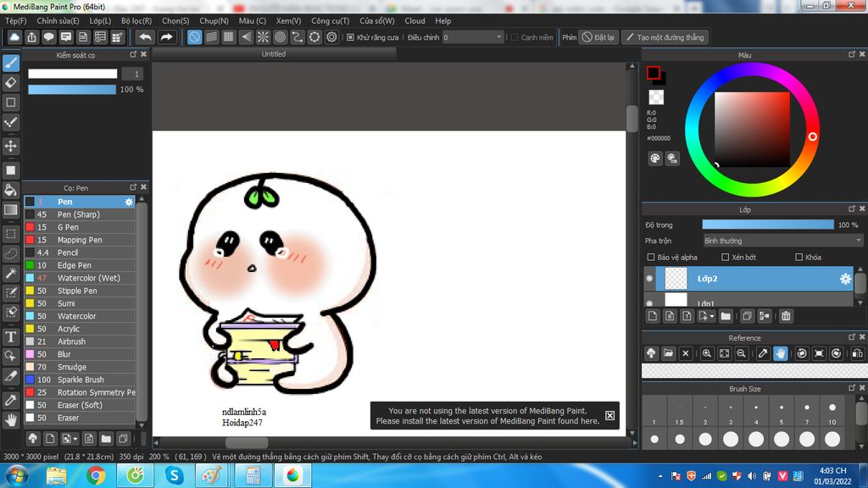Zoom in on the Reference panel

click(x=707, y=353)
